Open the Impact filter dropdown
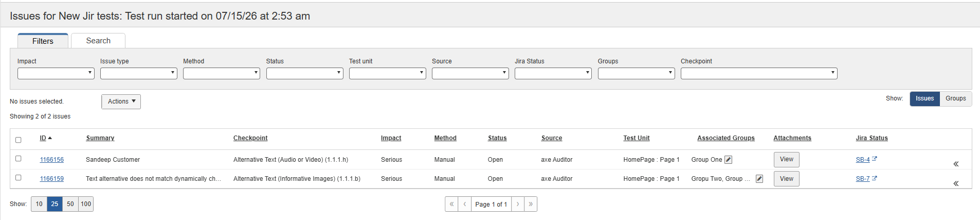The width and height of the screenshot is (980, 220). pyautogui.click(x=56, y=73)
